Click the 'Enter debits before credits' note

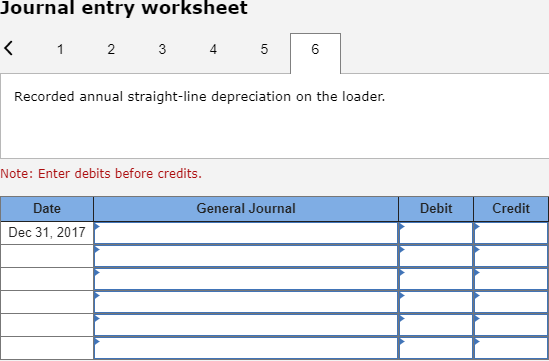point(101,174)
